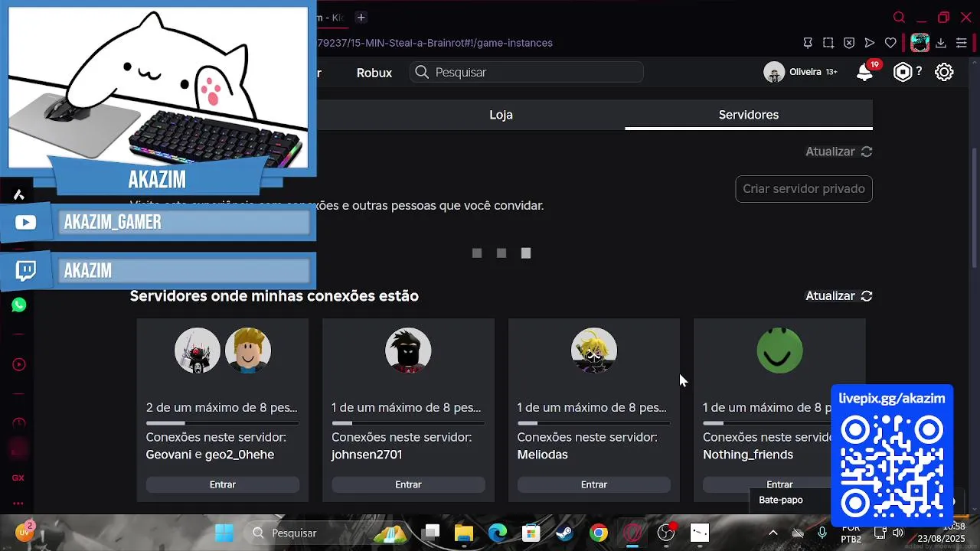Click Criar servidor privado button

tap(804, 189)
